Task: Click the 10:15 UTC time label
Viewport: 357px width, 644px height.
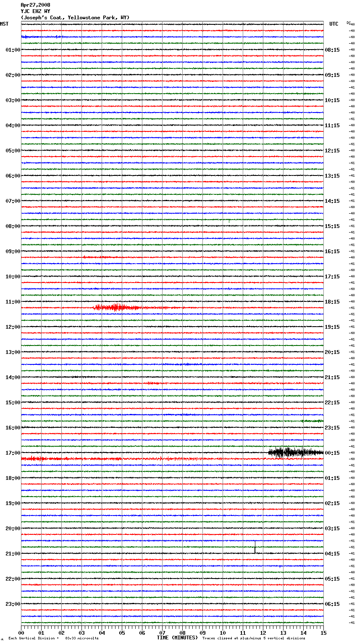Action: [x=332, y=100]
